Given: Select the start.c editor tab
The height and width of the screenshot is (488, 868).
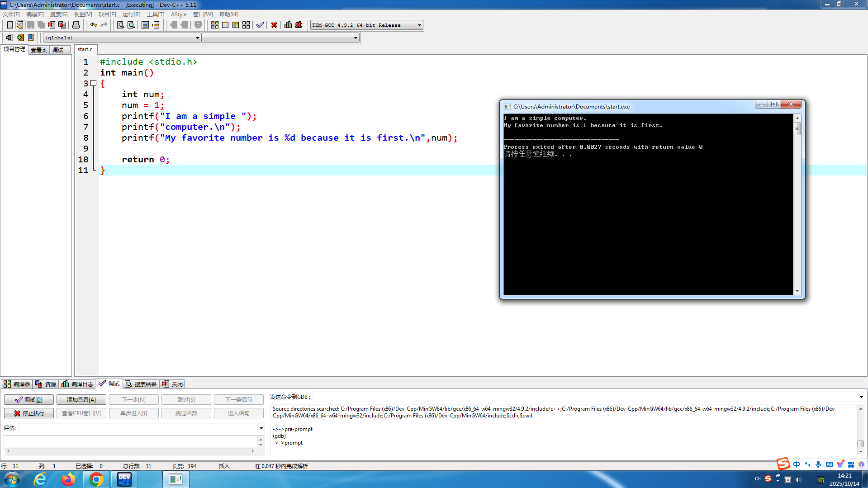Looking at the screenshot, I should point(85,49).
